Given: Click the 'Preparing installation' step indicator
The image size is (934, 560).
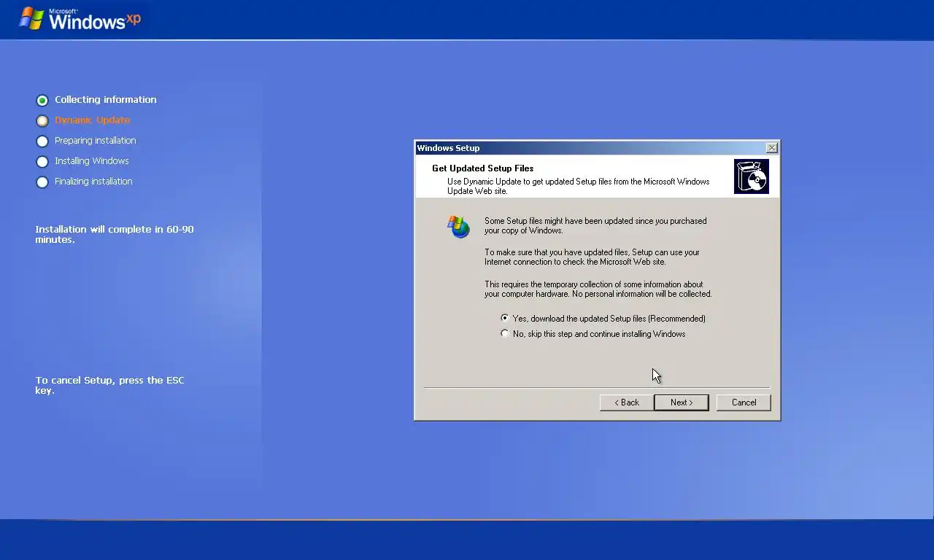Looking at the screenshot, I should [42, 141].
